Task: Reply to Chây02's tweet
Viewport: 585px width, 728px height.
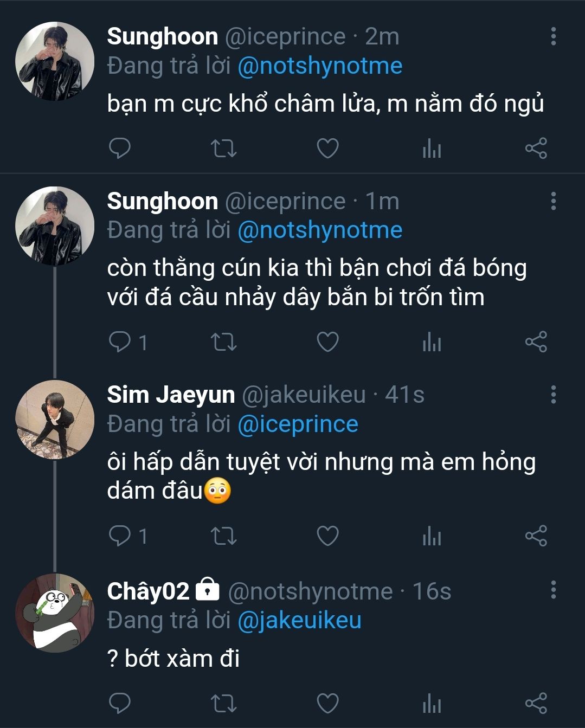Action: [x=120, y=703]
